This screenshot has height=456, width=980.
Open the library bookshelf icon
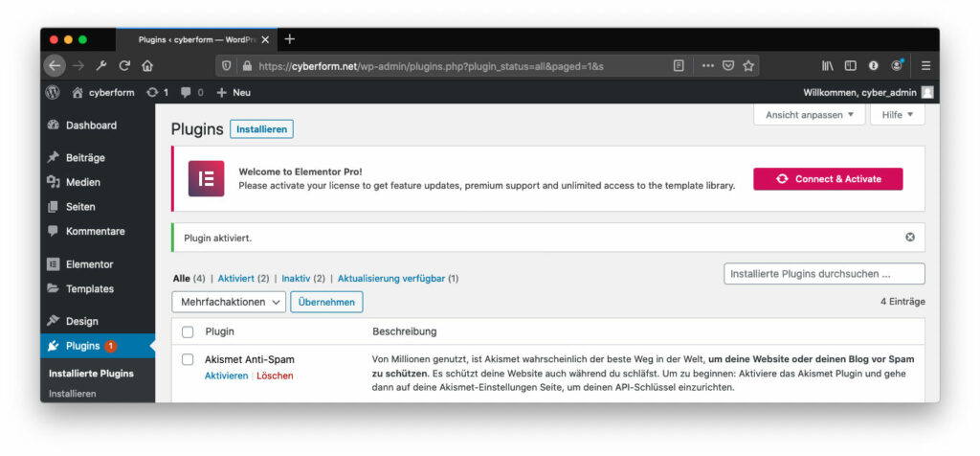click(x=828, y=66)
